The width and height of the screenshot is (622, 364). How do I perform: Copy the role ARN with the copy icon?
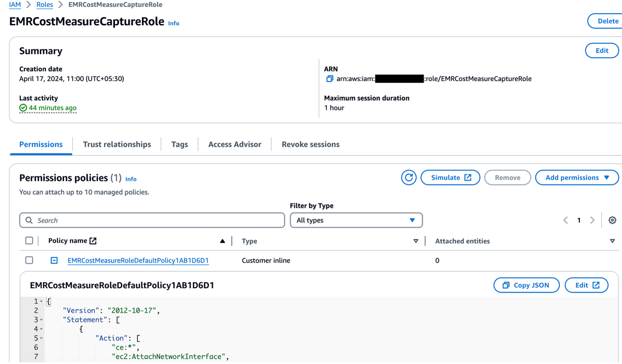coord(329,79)
